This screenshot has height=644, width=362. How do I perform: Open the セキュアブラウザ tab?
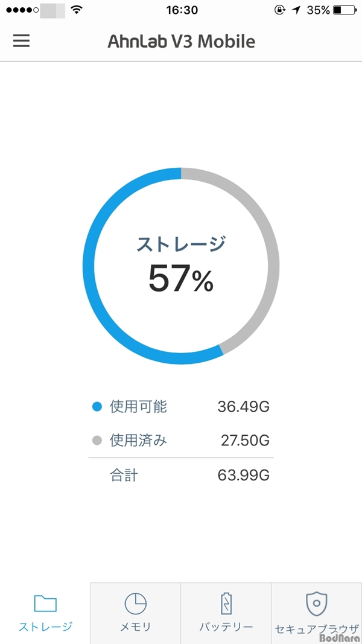coord(316,613)
